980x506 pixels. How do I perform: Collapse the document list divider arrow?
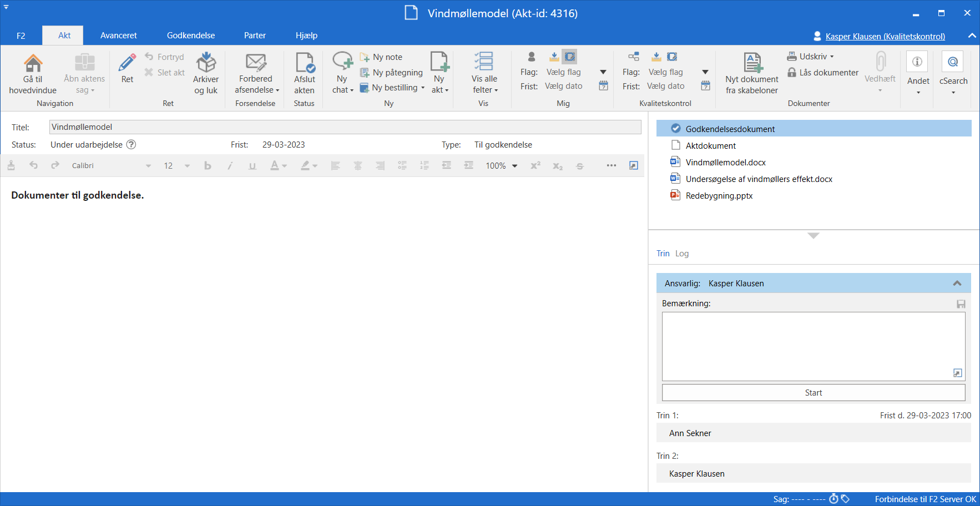(814, 236)
